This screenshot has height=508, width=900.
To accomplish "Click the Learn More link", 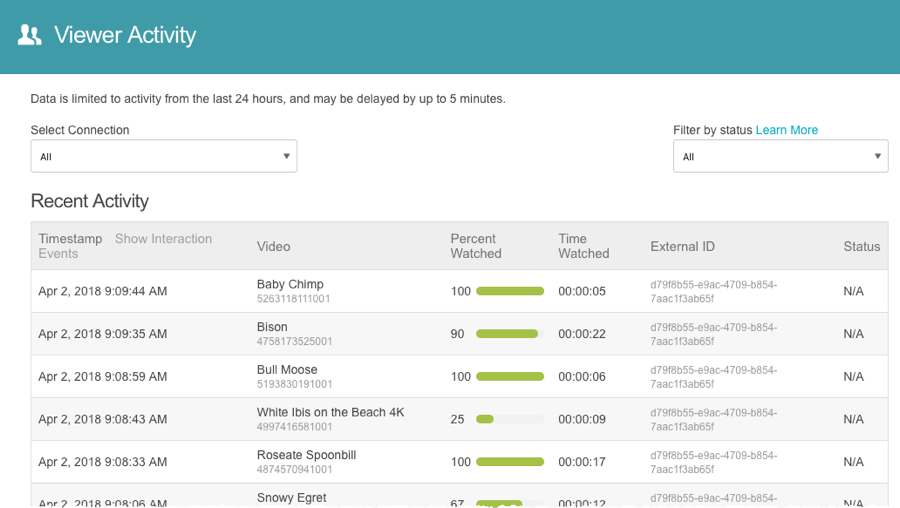I will 786,130.
